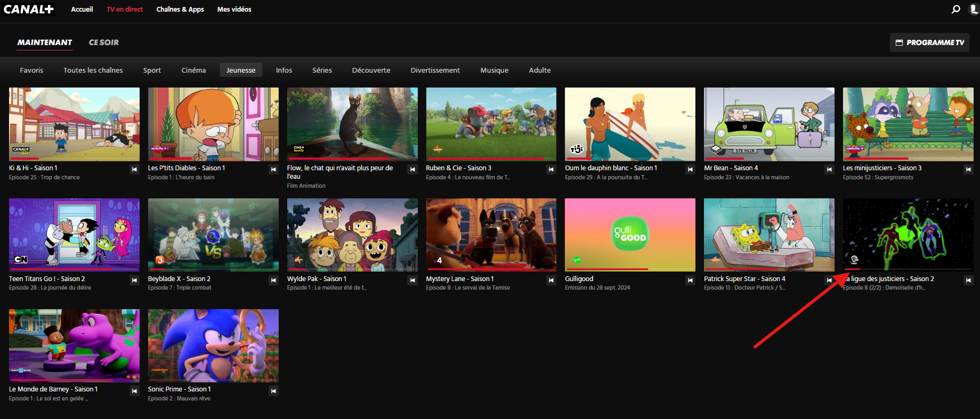The image size is (980, 419).
Task: Open the search magnifier icon
Action: [956, 9]
